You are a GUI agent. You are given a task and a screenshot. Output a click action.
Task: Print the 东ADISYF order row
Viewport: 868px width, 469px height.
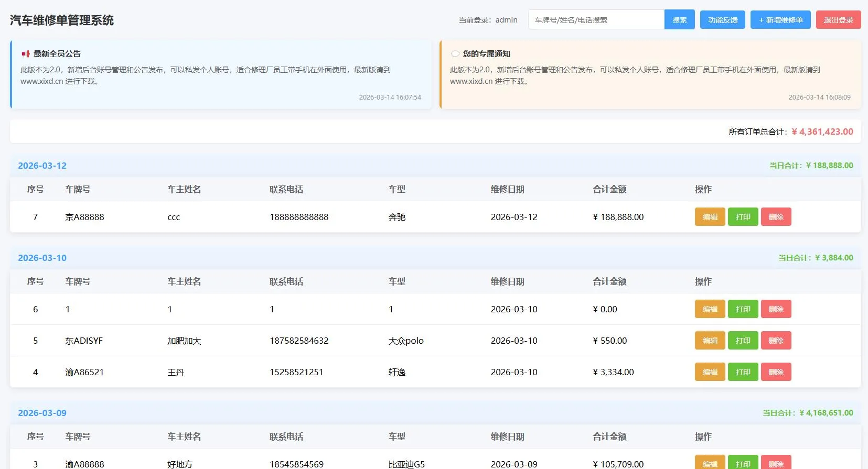point(743,341)
